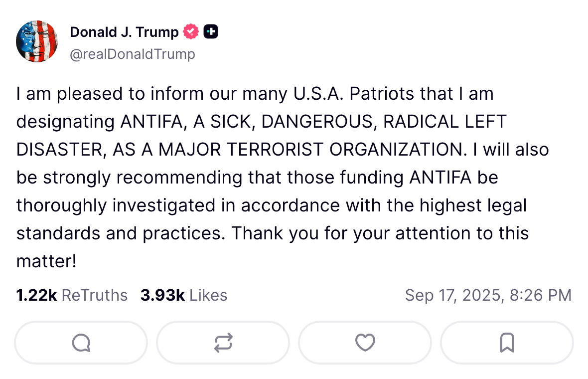View the Likes label next to 3.93k
Viewport: 588px width, 379px height.
pos(208,295)
